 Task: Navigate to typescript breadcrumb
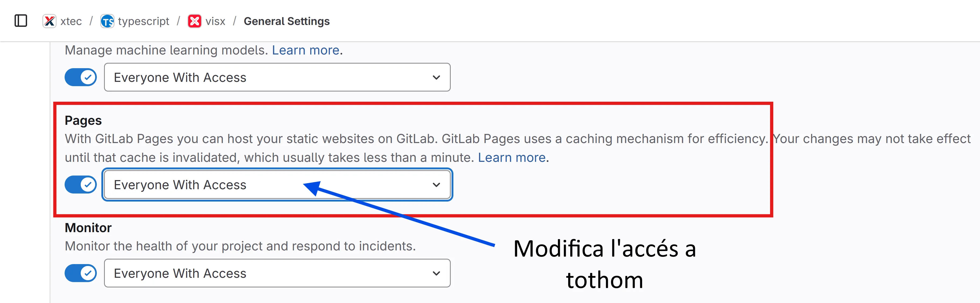(143, 21)
